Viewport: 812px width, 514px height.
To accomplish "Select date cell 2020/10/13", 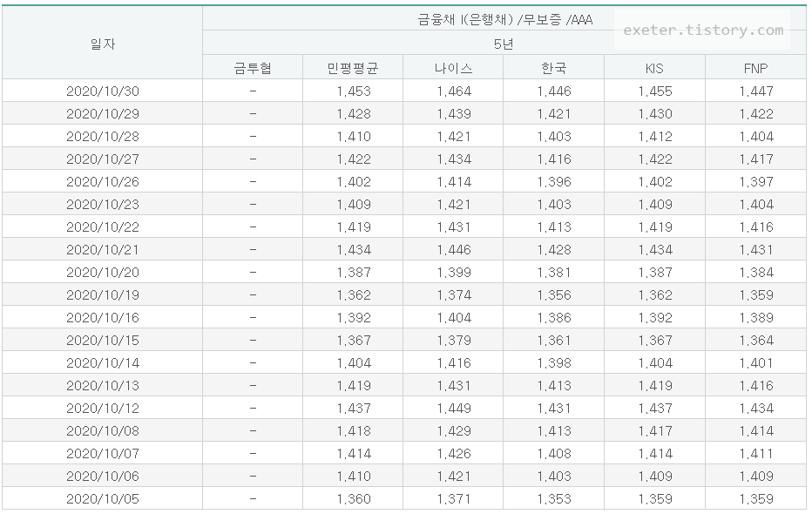I will pos(103,386).
